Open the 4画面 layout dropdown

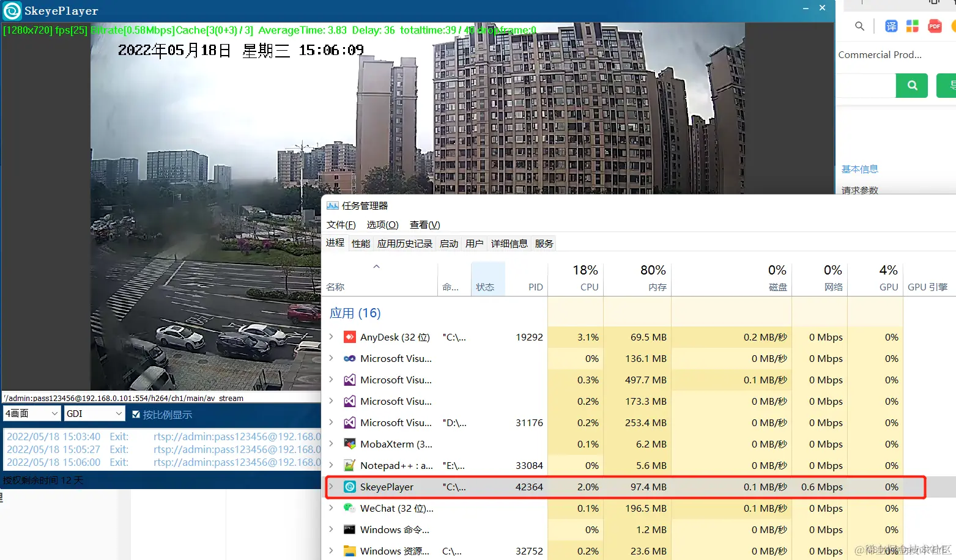(32, 414)
